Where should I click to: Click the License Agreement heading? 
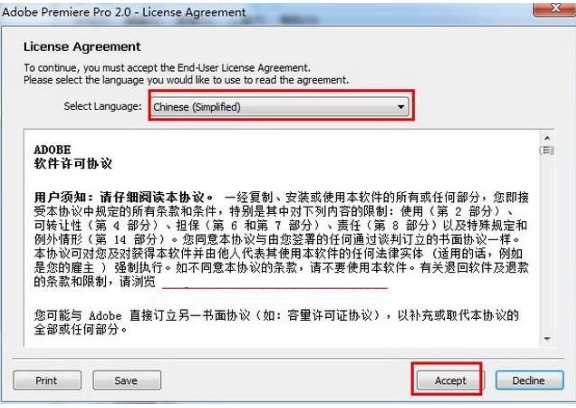coord(82,47)
